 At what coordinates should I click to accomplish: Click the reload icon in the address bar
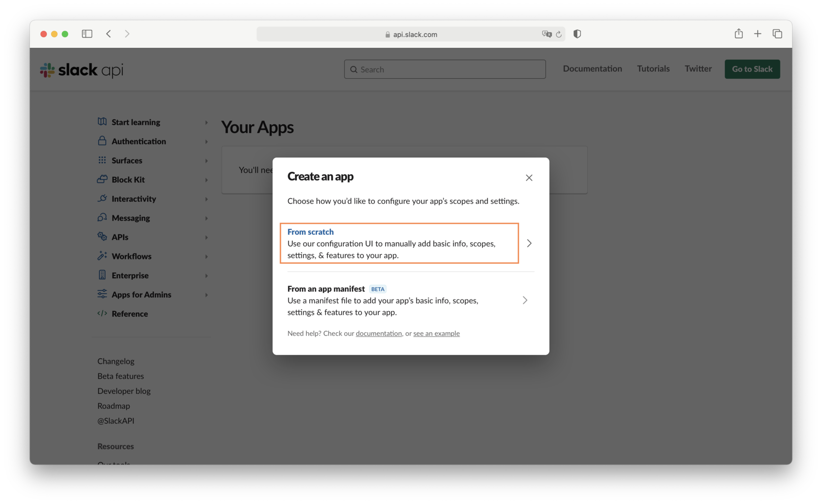point(559,34)
